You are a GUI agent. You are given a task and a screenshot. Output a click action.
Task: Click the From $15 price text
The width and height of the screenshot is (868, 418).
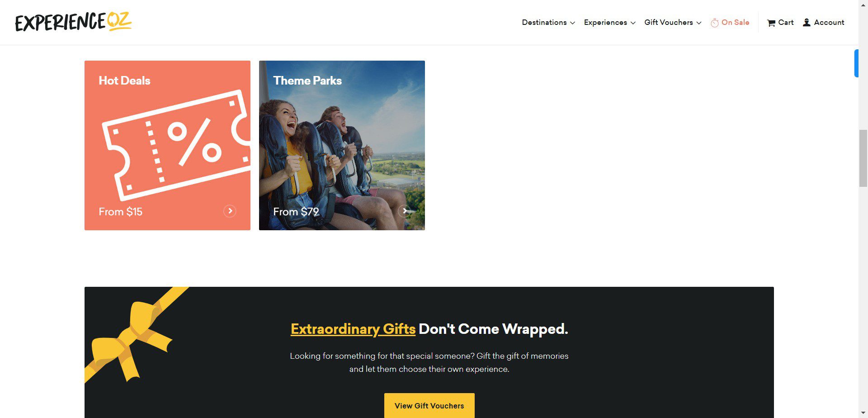[x=120, y=212]
